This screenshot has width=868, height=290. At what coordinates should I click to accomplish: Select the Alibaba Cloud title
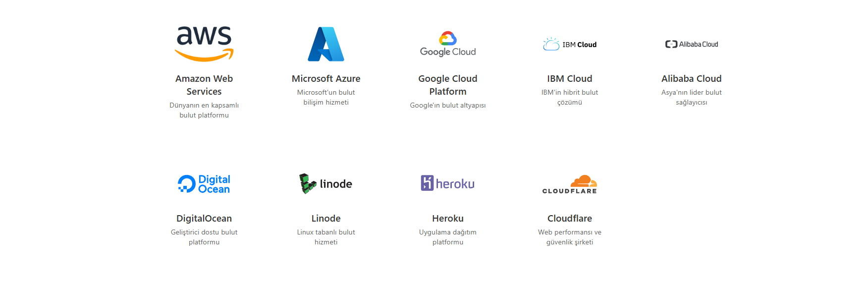pyautogui.click(x=692, y=78)
